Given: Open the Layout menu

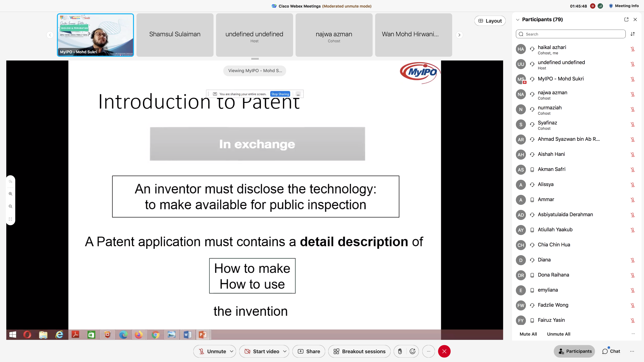Looking at the screenshot, I should pyautogui.click(x=490, y=21).
